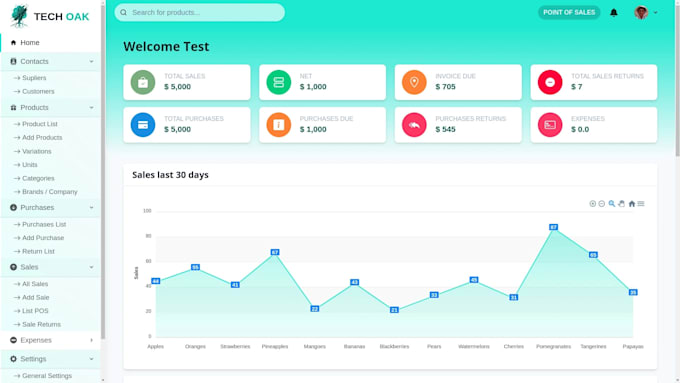Open the Contacts menu section
680x383 pixels.
50,62
